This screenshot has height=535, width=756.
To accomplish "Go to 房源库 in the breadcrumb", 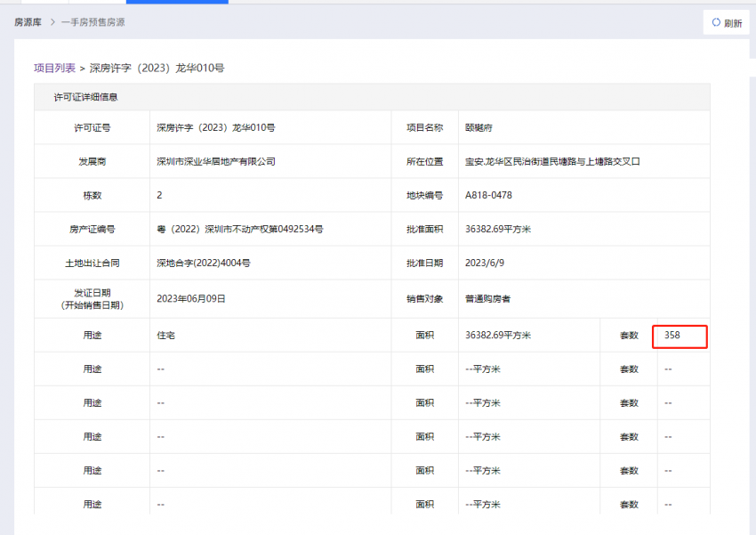I will click(x=28, y=21).
